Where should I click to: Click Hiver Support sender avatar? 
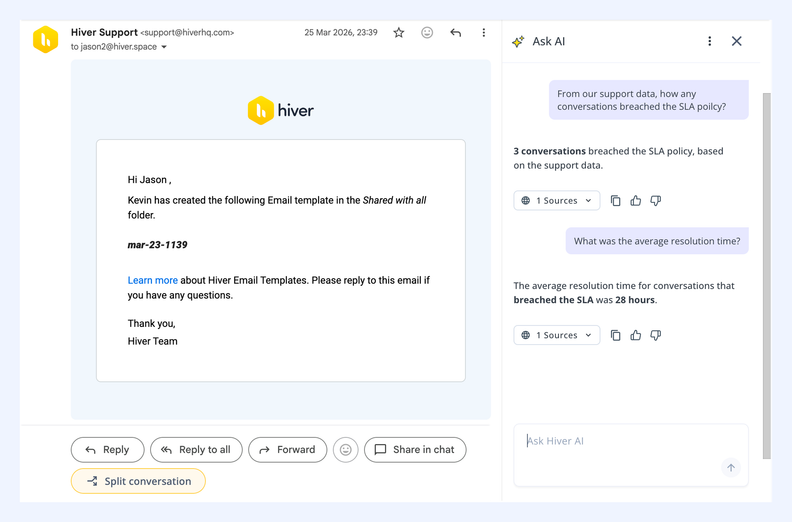click(x=45, y=39)
